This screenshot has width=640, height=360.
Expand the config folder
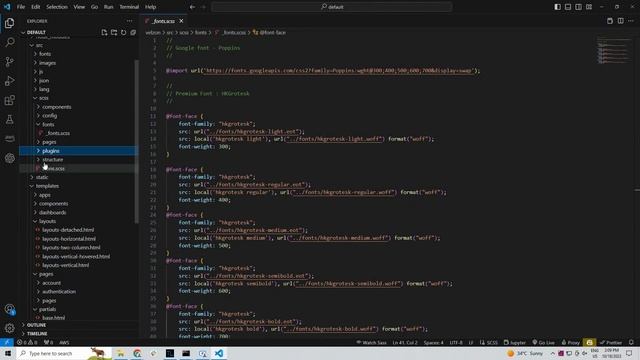tap(49, 116)
